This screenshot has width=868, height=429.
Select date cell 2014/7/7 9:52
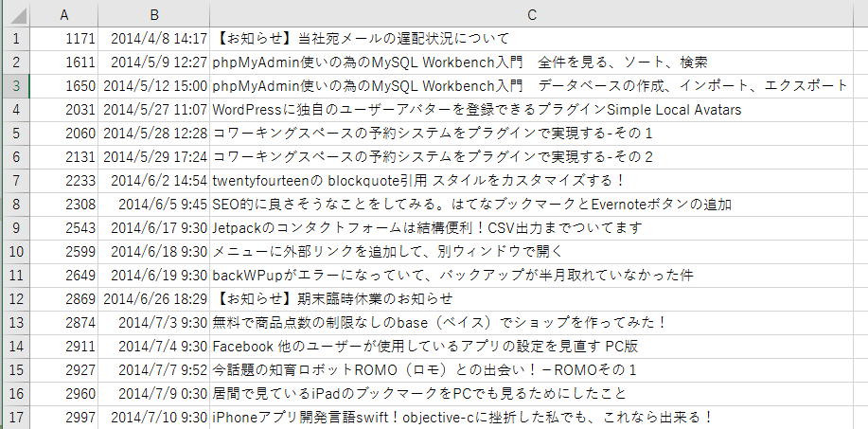154,369
